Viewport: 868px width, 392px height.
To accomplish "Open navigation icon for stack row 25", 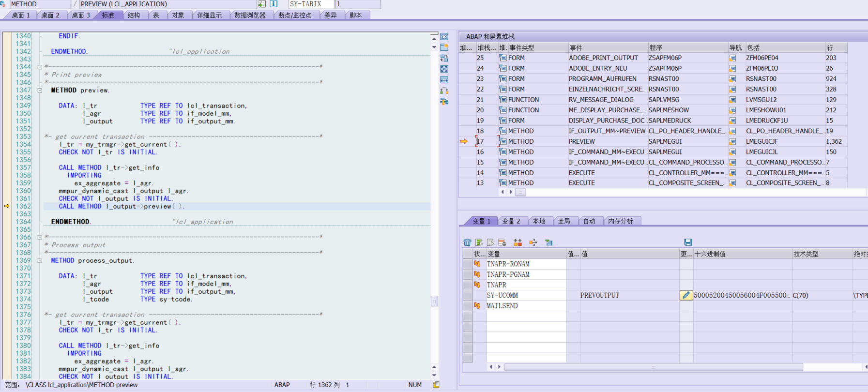I will [x=732, y=58].
